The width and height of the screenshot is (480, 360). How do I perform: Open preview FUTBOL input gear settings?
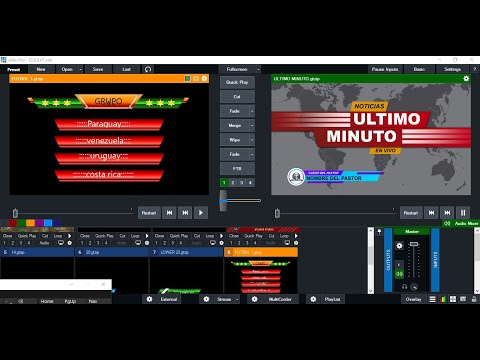click(x=204, y=78)
